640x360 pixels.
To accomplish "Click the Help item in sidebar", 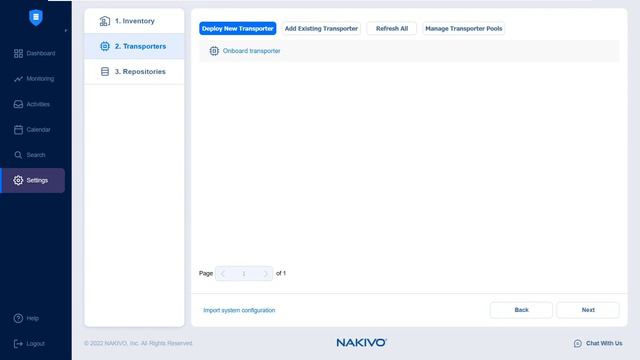I will 26,318.
